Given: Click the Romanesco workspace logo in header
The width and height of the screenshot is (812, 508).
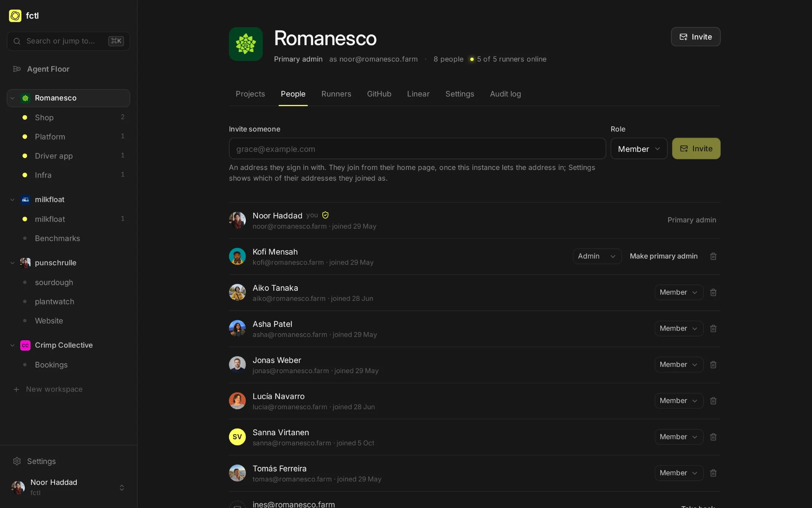Looking at the screenshot, I should click(x=245, y=44).
